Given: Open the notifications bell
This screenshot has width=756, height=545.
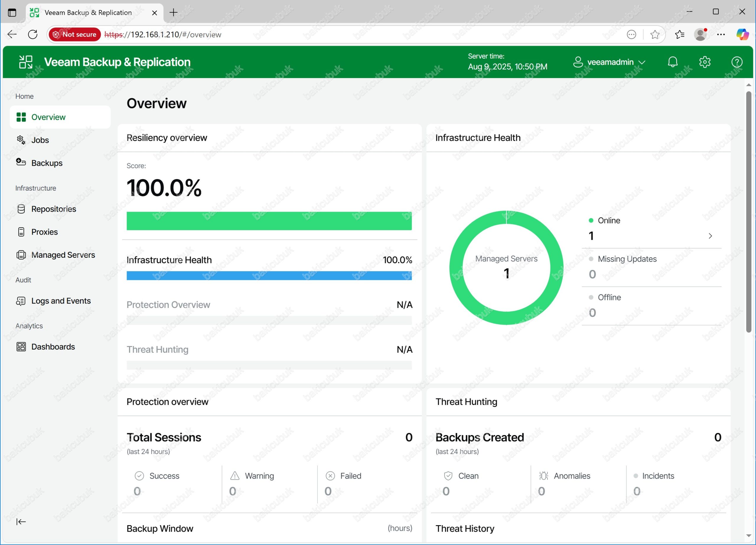Looking at the screenshot, I should [x=673, y=62].
